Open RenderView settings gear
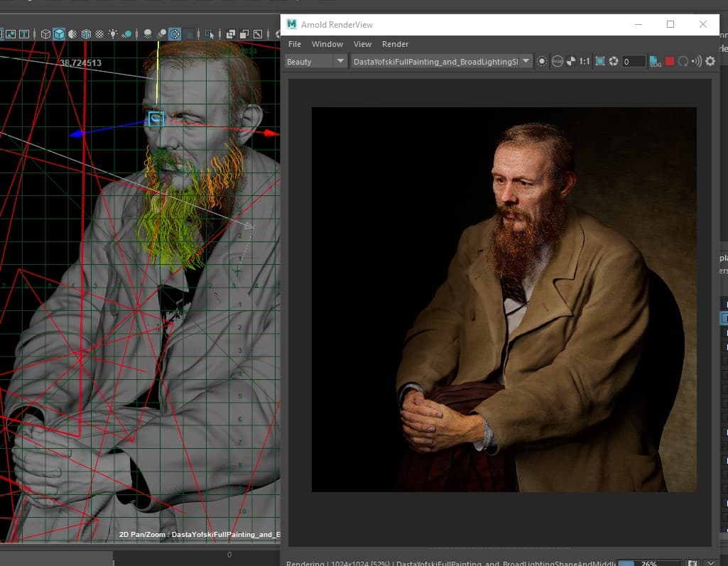 coord(710,61)
